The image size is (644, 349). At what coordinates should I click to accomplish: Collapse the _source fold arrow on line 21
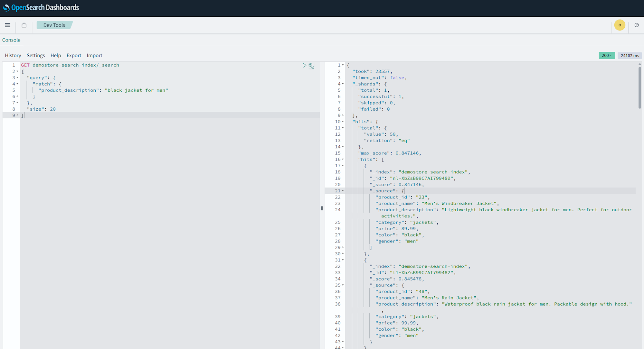coord(343,191)
